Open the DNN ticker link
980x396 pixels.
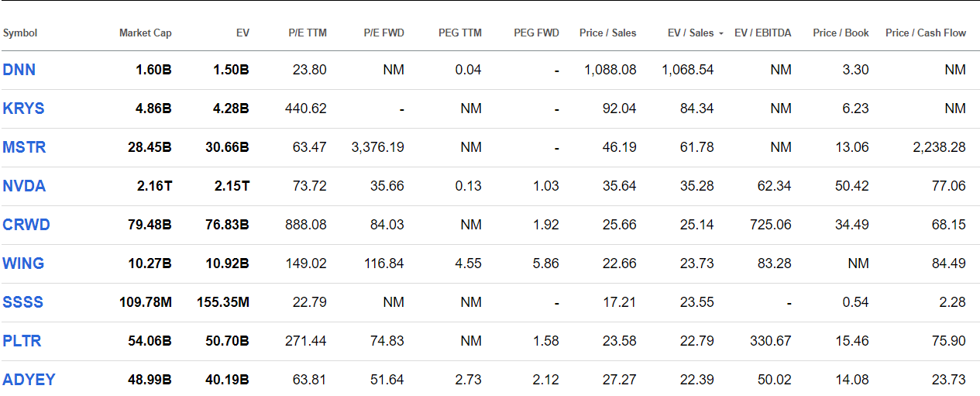(x=19, y=70)
